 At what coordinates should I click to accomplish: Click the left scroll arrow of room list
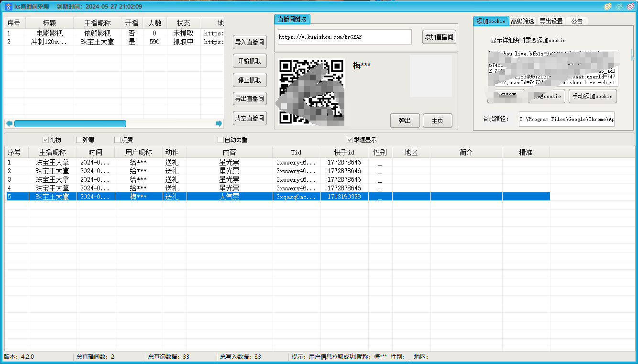9,123
